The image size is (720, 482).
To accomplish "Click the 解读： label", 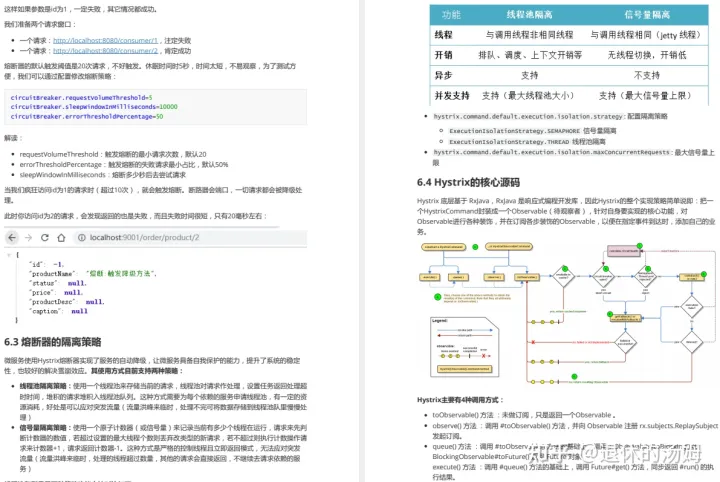I will coord(13,138).
